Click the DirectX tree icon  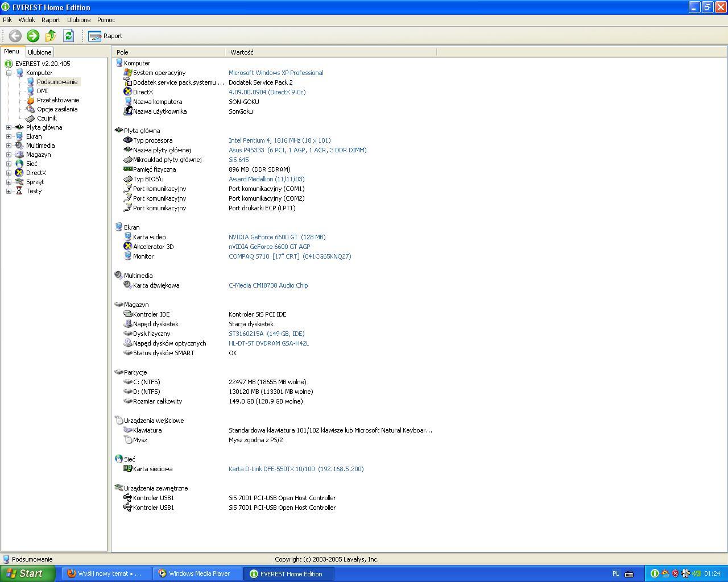[x=19, y=173]
